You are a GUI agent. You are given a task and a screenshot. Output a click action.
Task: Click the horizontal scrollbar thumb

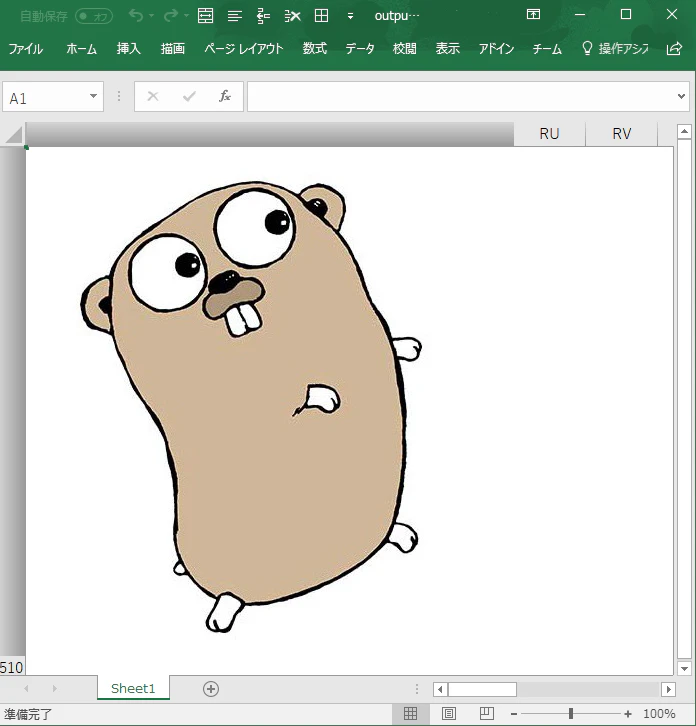(x=482, y=689)
